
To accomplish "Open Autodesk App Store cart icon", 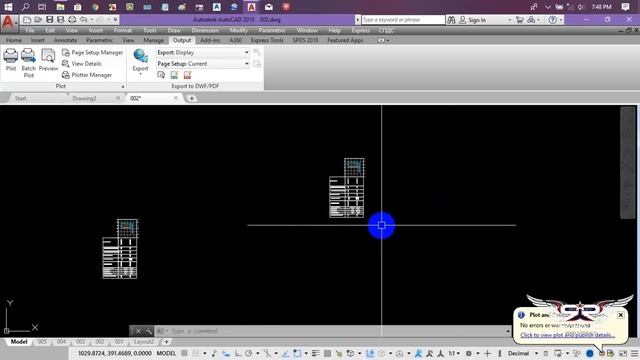I will pos(519,20).
